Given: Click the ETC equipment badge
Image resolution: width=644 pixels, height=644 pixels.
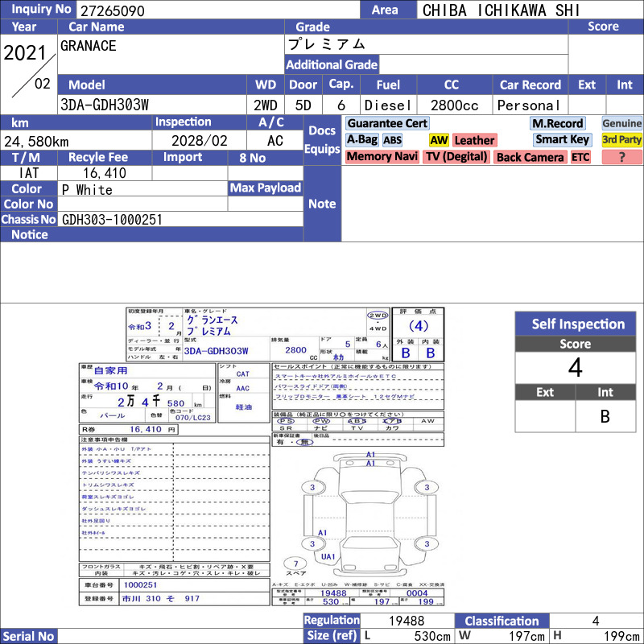Looking at the screenshot, I should [580, 157].
